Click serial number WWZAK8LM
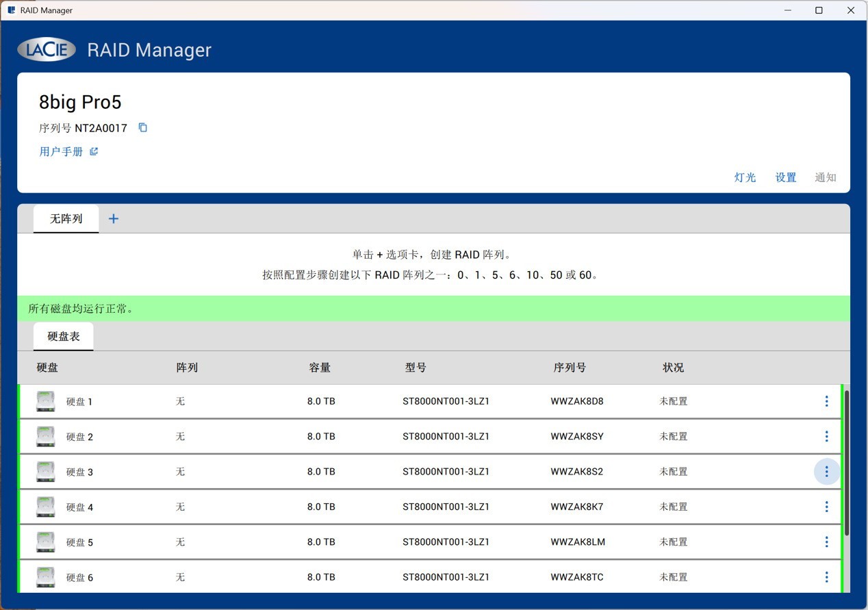The image size is (868, 610). pos(578,542)
